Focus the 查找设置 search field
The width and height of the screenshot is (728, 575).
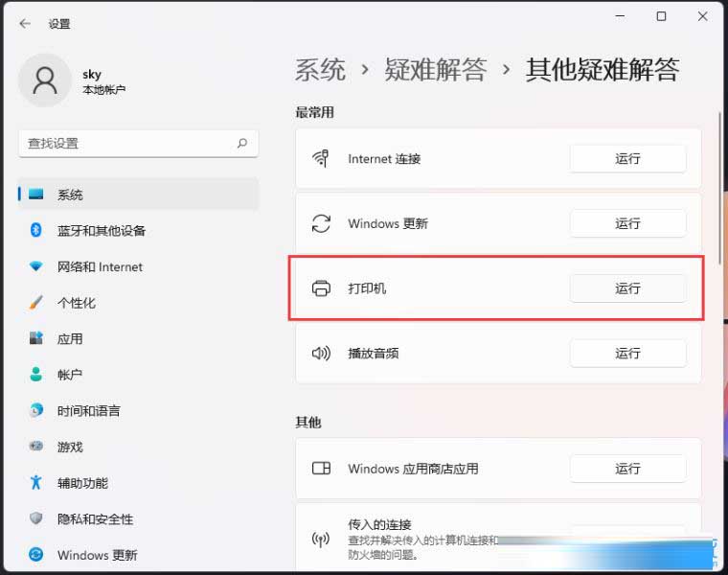tap(125, 143)
